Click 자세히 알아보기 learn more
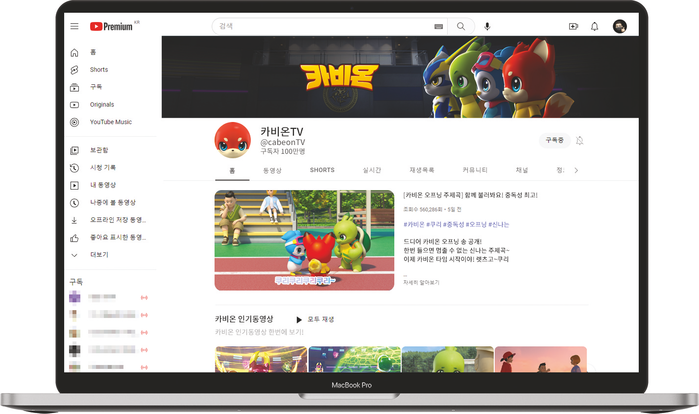The image size is (699, 414). pos(421,283)
